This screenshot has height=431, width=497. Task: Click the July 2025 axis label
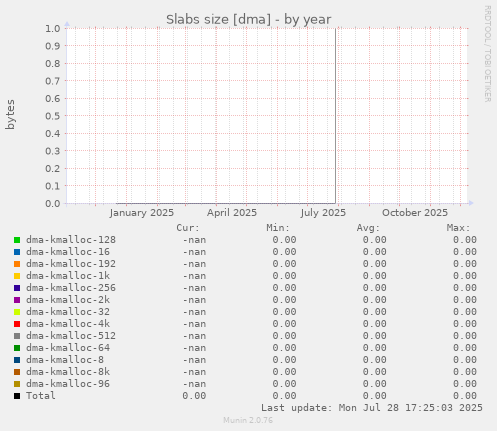[x=323, y=213]
